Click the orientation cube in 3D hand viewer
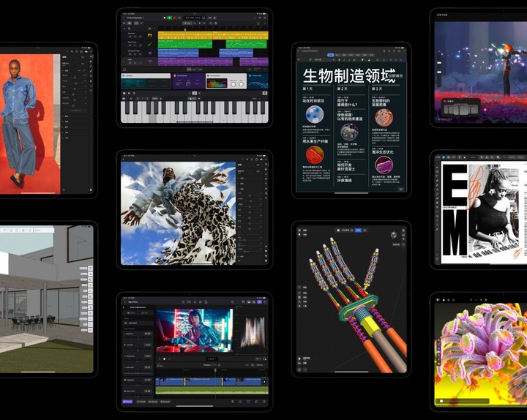 click(x=395, y=236)
